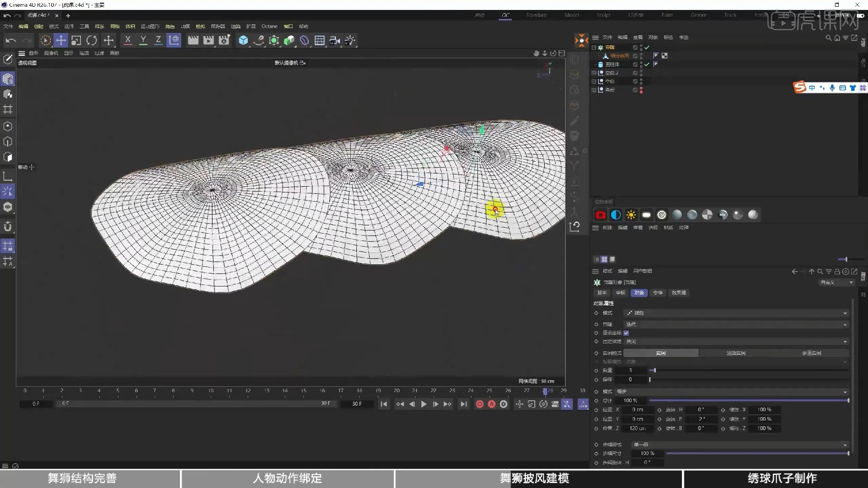Click the Octane live viewer red icon
868x488 pixels.
tap(600, 215)
